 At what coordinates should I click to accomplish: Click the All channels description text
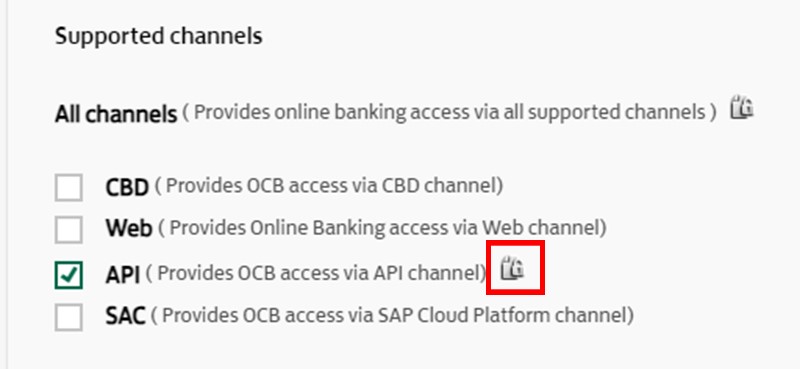pyautogui.click(x=450, y=112)
